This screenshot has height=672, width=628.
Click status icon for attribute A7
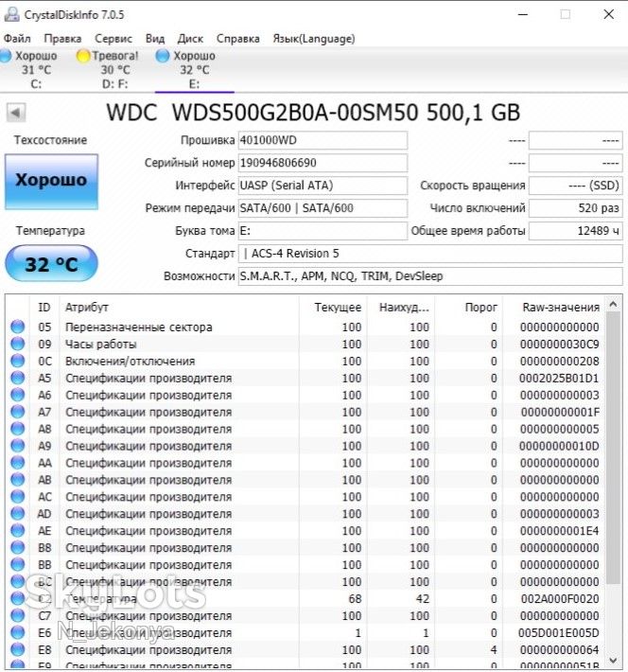(18, 412)
